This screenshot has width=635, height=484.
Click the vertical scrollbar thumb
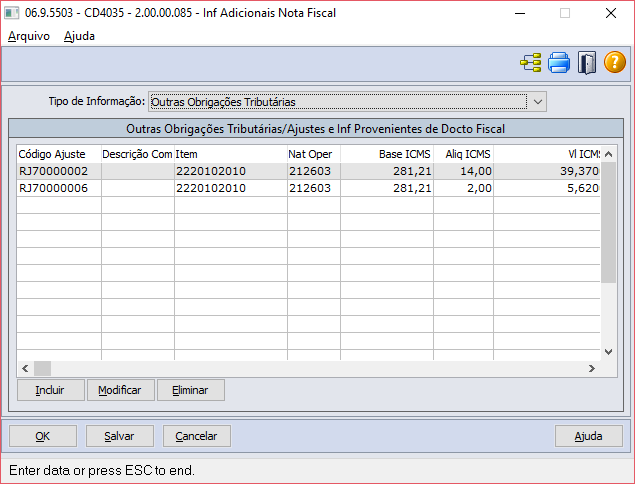pyautogui.click(x=608, y=222)
